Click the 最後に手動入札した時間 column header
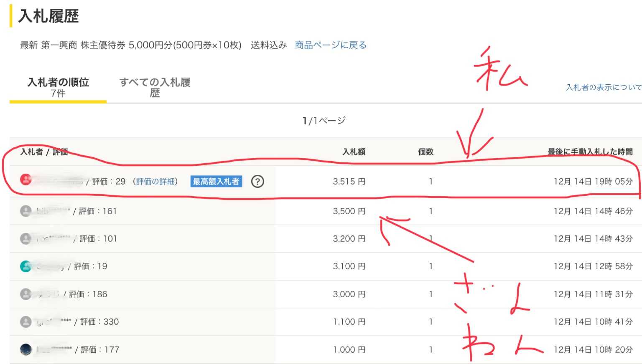 pos(590,152)
